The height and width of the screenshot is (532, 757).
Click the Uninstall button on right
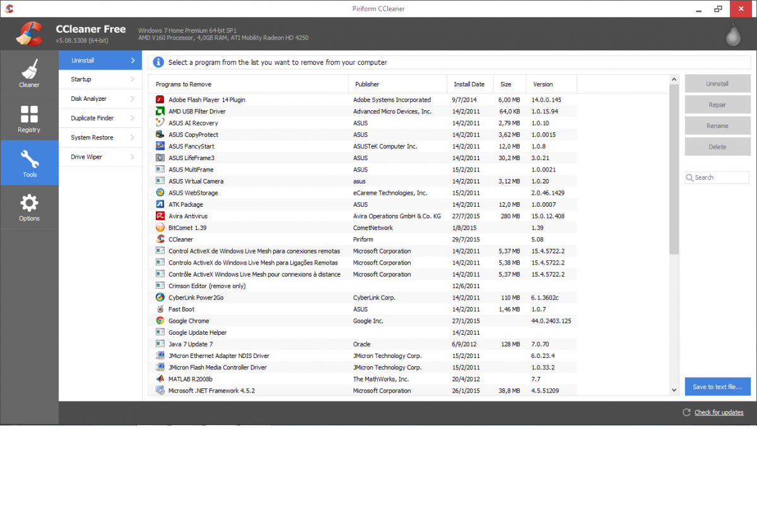point(717,84)
